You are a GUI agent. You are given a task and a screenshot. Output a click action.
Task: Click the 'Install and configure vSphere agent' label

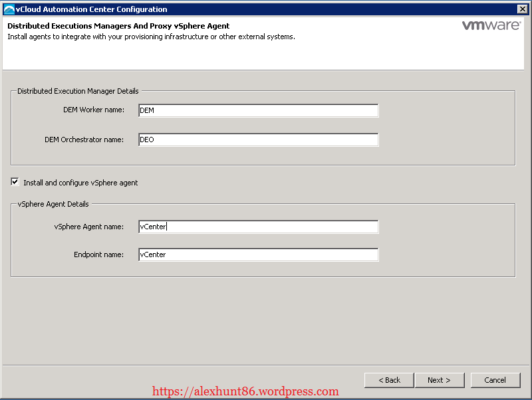pos(80,183)
